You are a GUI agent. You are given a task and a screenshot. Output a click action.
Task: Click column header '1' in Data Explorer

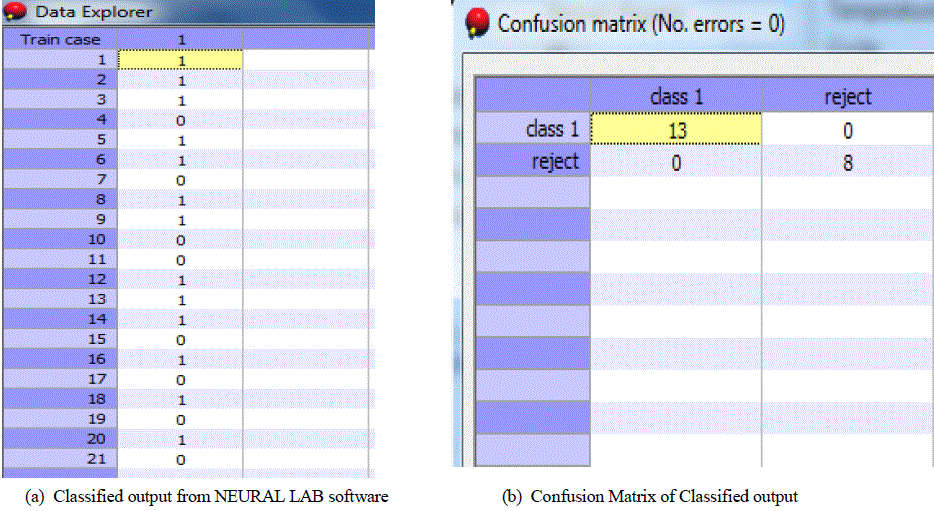[x=180, y=40]
